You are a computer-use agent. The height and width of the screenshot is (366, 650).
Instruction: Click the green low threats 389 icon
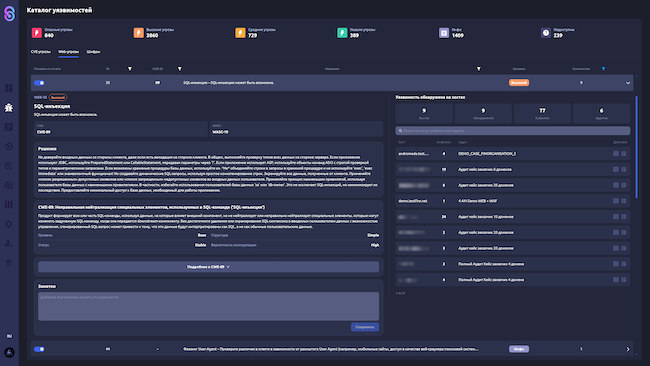pyautogui.click(x=342, y=33)
